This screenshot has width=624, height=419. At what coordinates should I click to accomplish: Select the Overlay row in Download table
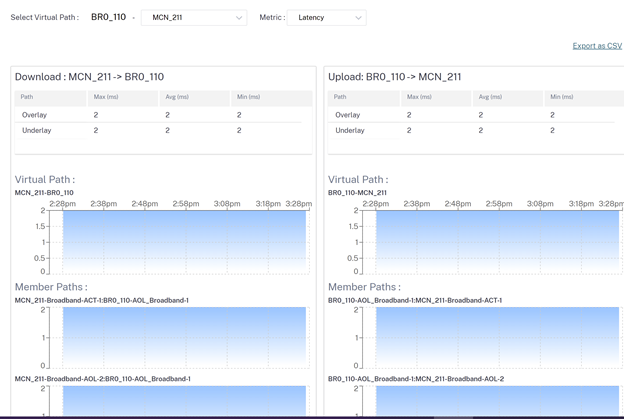click(158, 115)
